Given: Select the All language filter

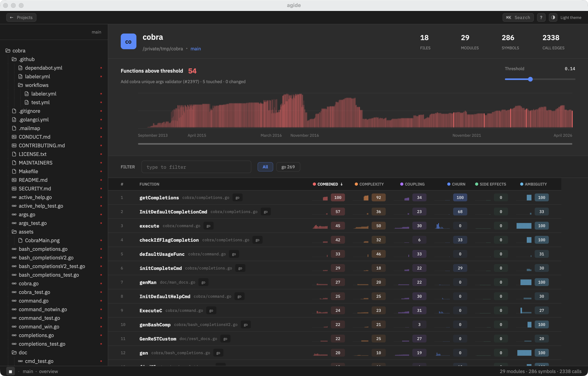Looking at the screenshot, I should pyautogui.click(x=265, y=167).
